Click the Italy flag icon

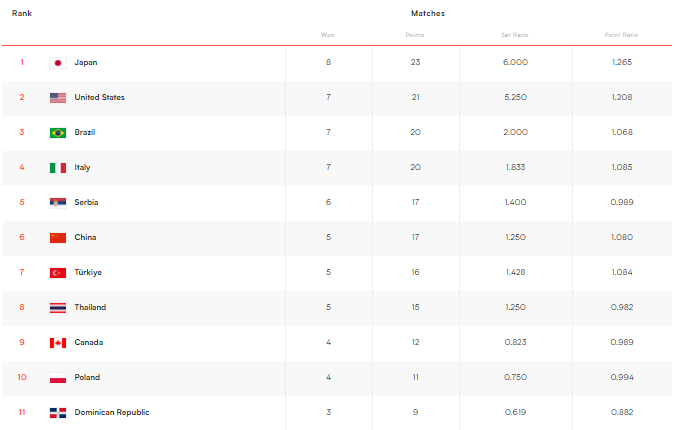[58, 168]
